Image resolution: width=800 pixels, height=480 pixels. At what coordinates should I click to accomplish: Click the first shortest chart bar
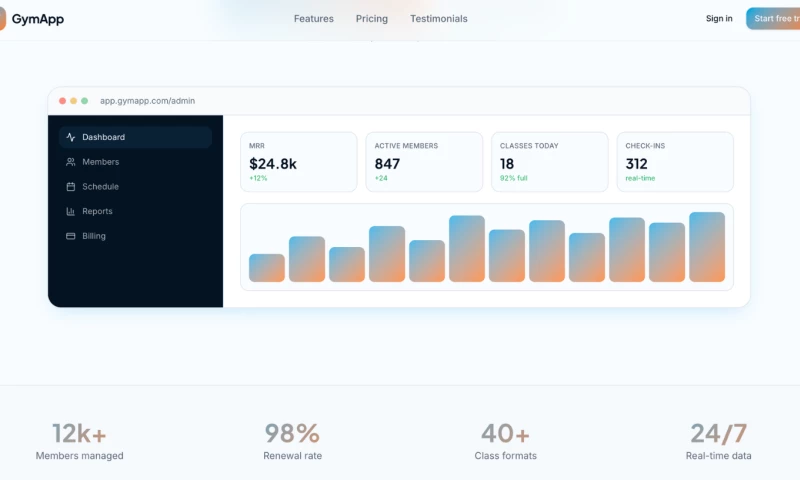[x=267, y=268]
